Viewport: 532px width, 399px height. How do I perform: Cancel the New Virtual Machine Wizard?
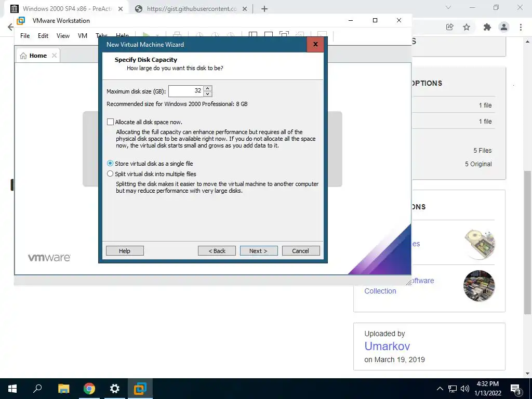pyautogui.click(x=301, y=251)
